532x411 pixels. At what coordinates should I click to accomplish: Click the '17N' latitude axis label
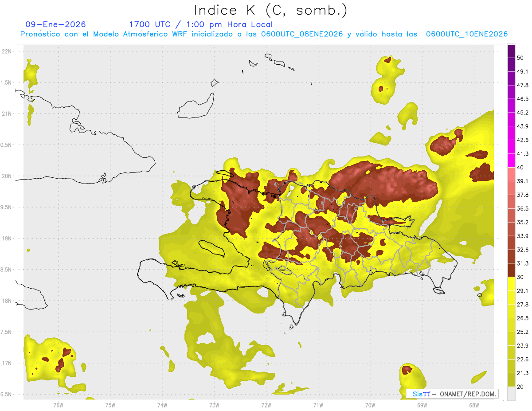tap(7, 364)
